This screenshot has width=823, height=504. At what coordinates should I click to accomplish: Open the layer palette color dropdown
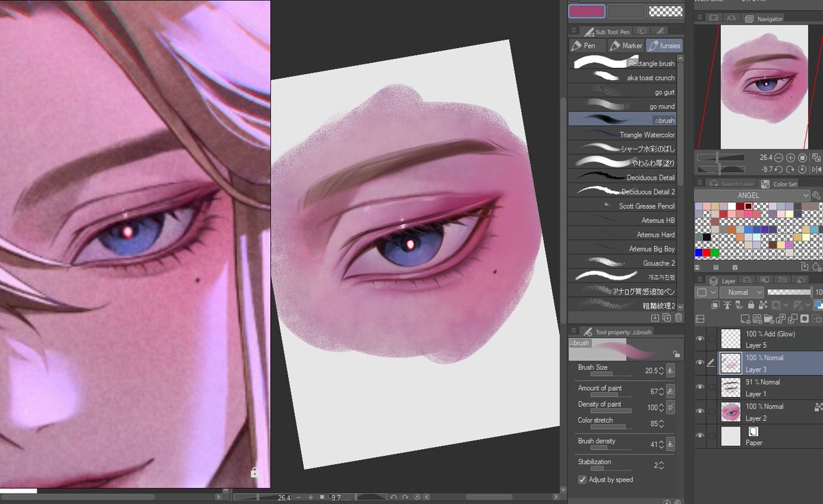click(x=704, y=292)
